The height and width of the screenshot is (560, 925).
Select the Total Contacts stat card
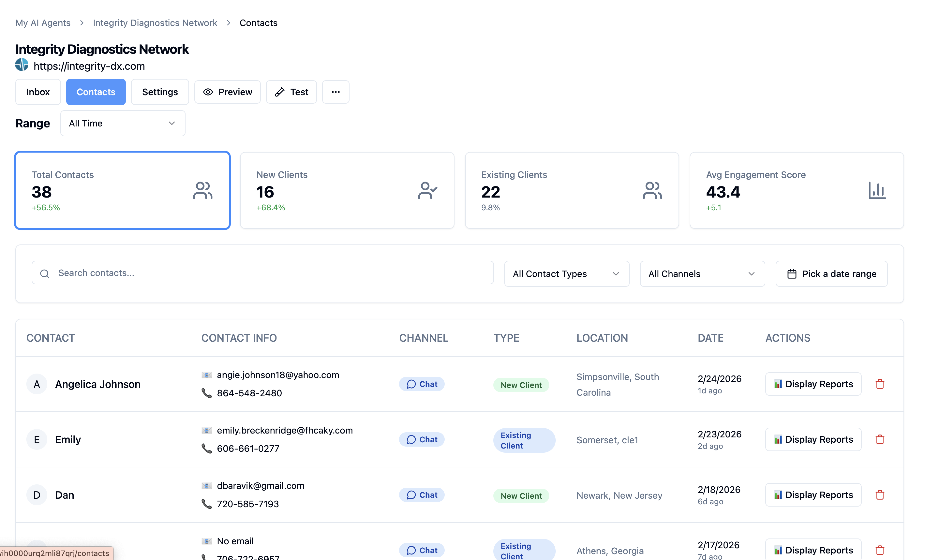point(122,190)
